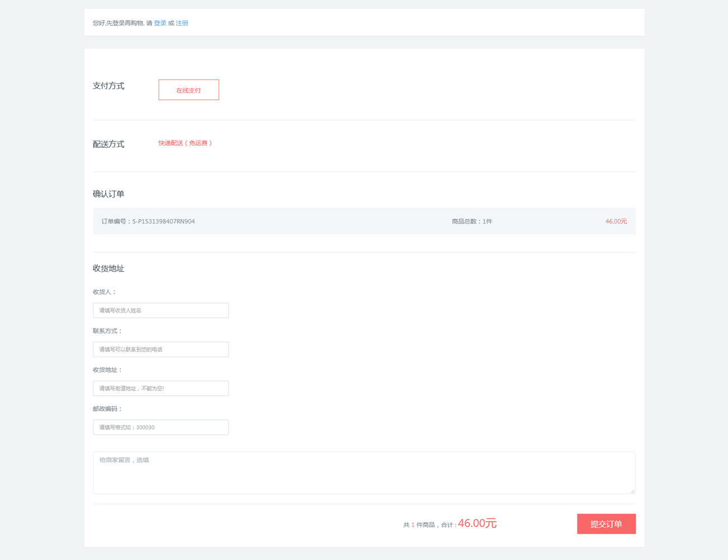Open the 注册 registration link
This screenshot has height=560, width=728.
pos(182,23)
